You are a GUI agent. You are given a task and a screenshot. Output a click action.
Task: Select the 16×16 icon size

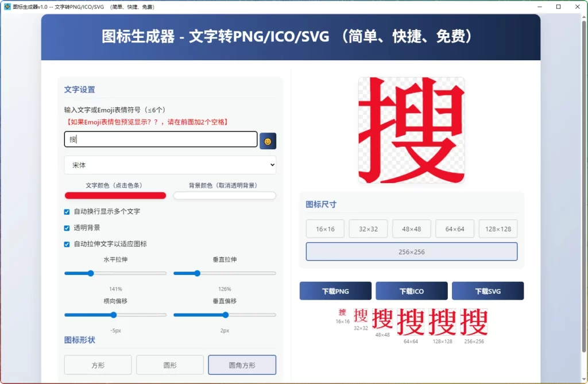tap(325, 228)
